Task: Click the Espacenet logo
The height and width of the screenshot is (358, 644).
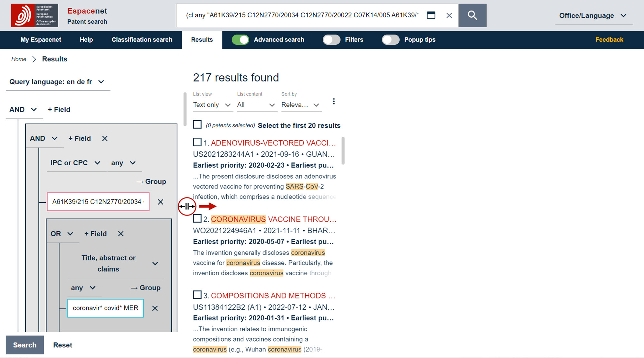Action: (34, 15)
